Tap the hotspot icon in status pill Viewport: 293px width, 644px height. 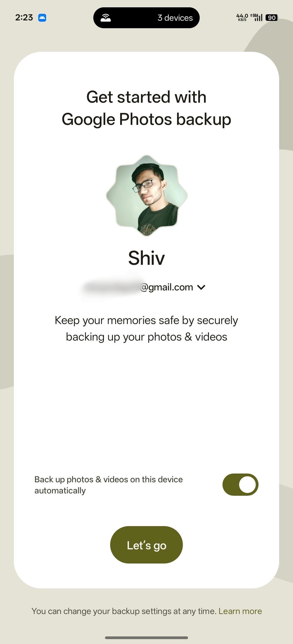106,18
